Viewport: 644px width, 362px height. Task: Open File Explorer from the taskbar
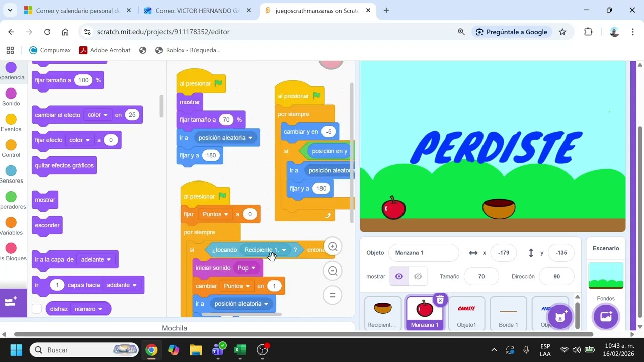pyautogui.click(x=196, y=350)
